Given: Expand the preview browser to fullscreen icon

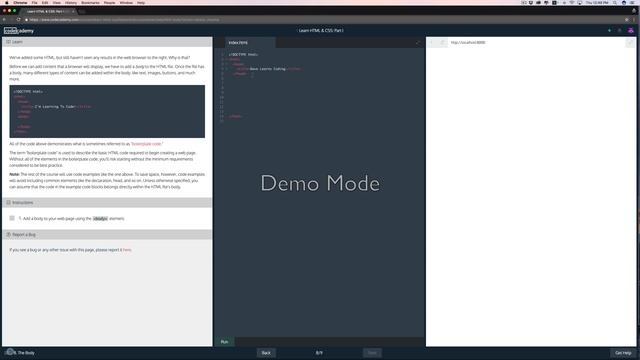Looking at the screenshot, I should click(630, 42).
